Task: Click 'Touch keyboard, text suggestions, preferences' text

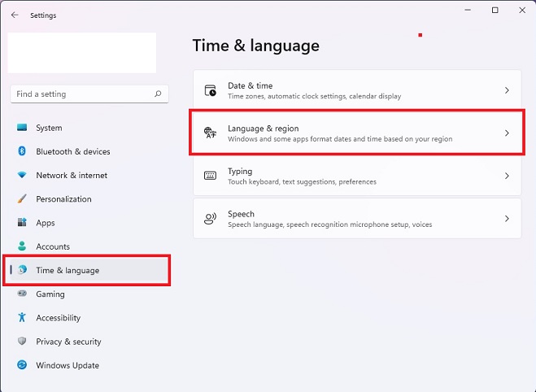Action: pos(303,181)
